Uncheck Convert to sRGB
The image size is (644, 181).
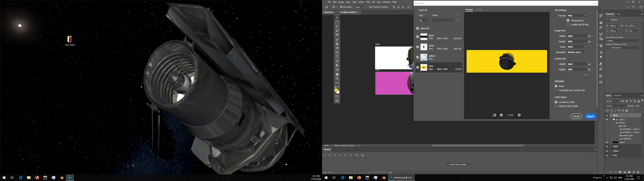coord(556,102)
